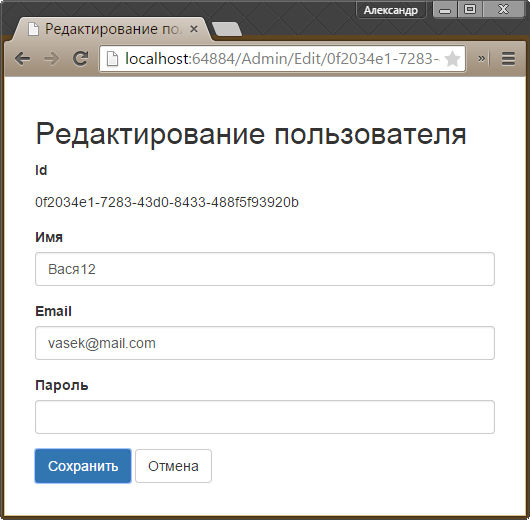Click the Email label
Screen dimensions: 530x520
pos(53,311)
